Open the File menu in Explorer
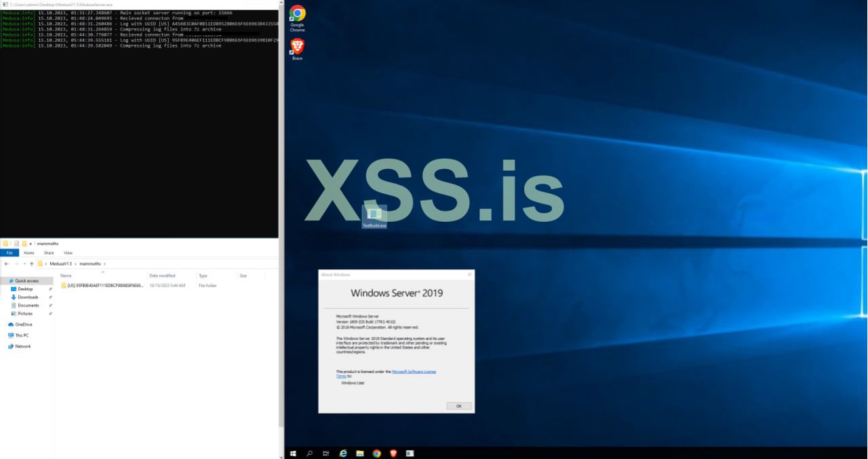The width and height of the screenshot is (868, 459). click(11, 253)
